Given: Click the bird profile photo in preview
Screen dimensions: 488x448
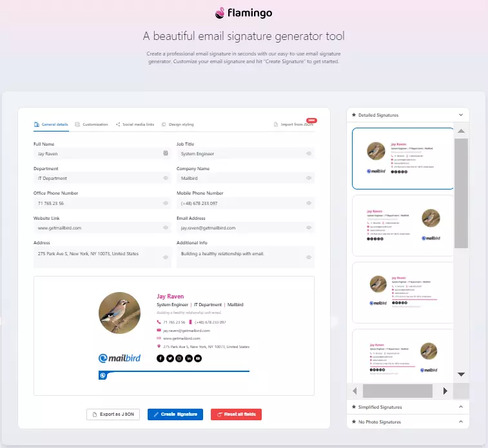Looking at the screenshot, I should point(119,313).
